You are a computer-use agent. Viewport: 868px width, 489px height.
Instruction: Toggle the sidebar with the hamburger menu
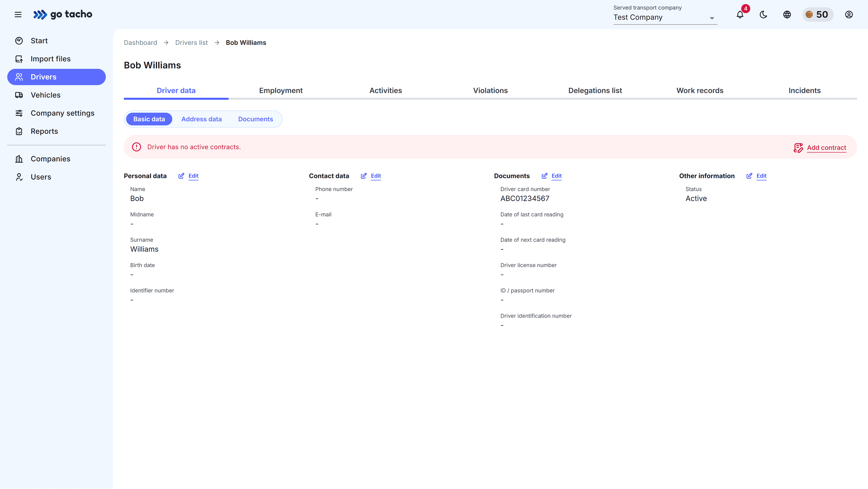pyautogui.click(x=18, y=14)
